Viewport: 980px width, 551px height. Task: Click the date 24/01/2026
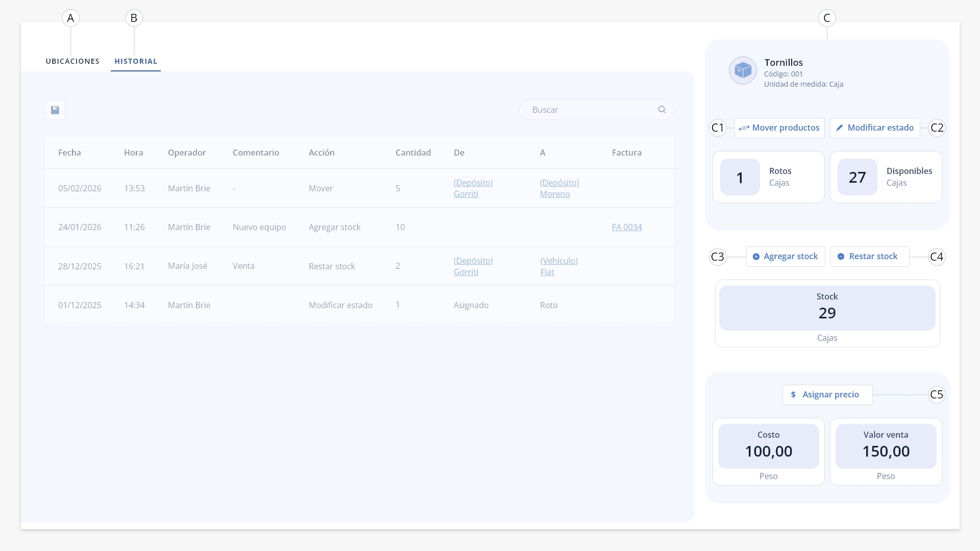[80, 227]
